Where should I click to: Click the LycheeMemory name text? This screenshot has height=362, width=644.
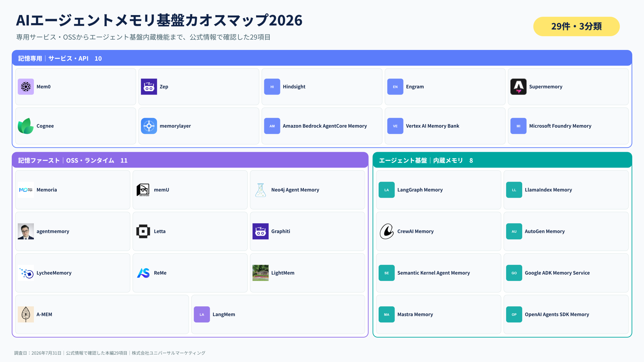pyautogui.click(x=54, y=273)
